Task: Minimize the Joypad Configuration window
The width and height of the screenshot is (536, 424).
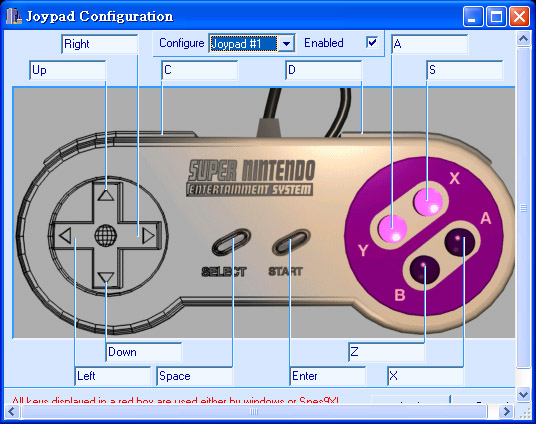Action: (473, 16)
